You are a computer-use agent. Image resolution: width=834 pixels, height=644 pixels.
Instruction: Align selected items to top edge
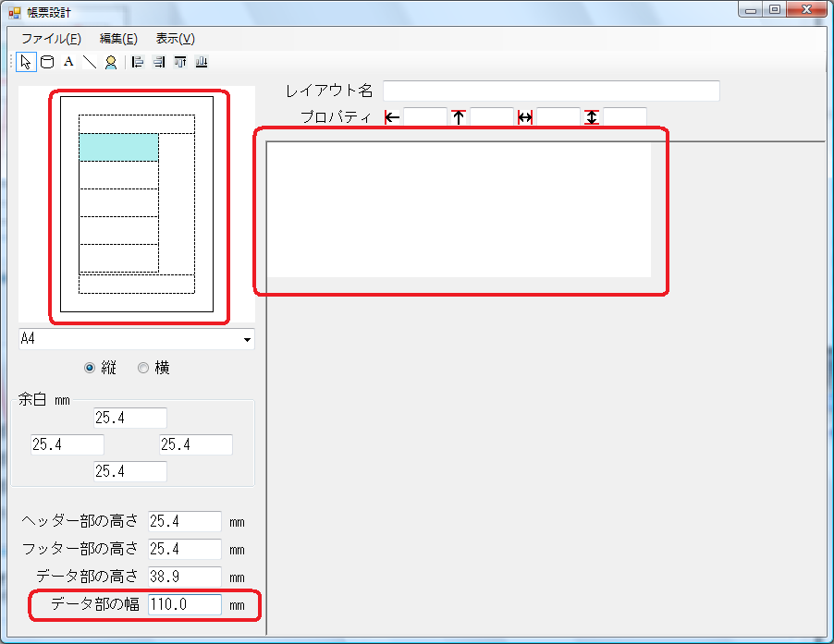[x=180, y=62]
